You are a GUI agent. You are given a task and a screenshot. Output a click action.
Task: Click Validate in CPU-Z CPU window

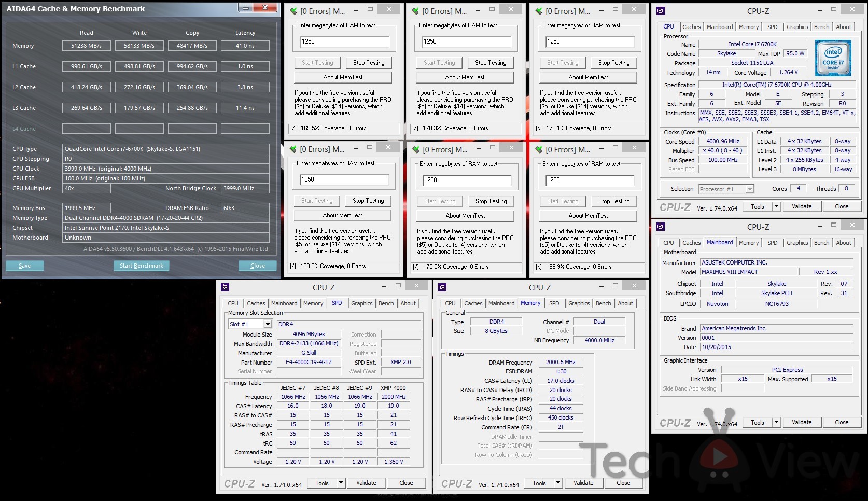click(802, 206)
